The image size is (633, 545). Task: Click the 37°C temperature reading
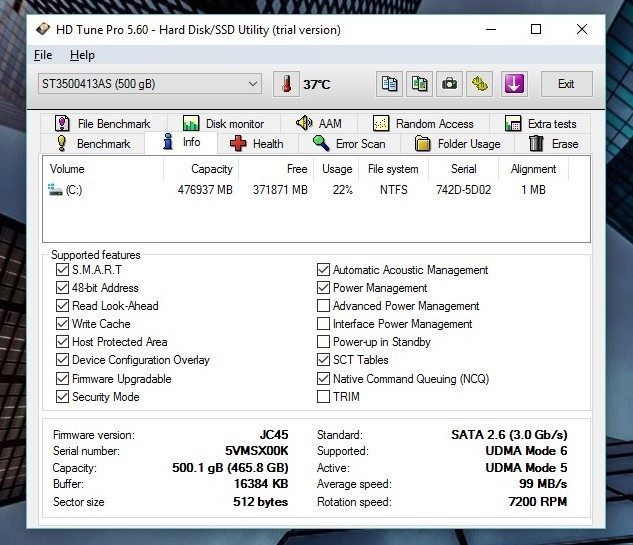click(x=317, y=84)
